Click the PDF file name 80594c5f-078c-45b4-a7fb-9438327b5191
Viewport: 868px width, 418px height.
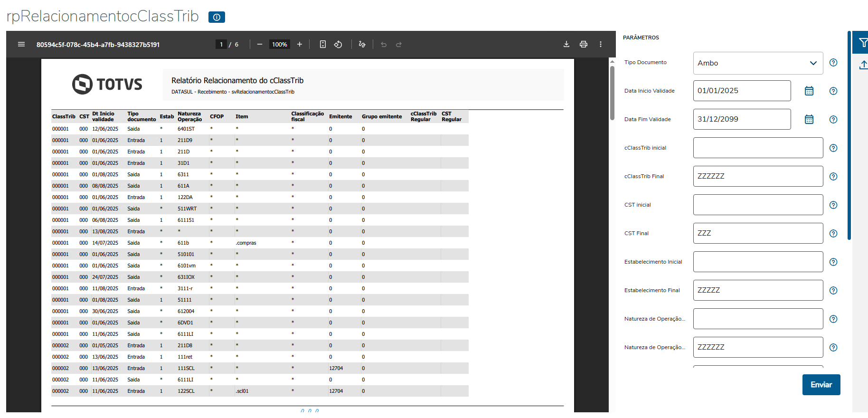98,45
